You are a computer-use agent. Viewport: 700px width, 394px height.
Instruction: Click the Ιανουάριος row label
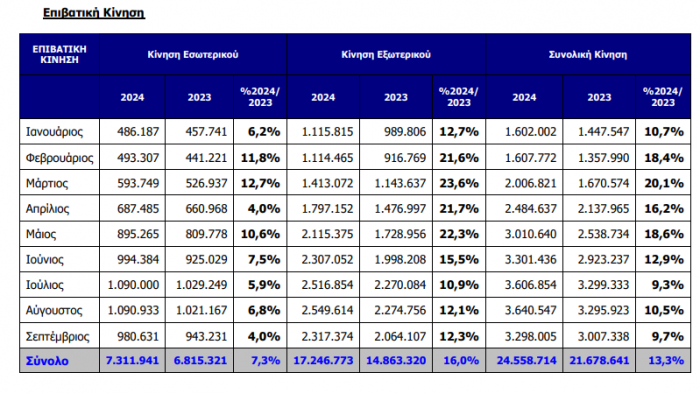54,132
